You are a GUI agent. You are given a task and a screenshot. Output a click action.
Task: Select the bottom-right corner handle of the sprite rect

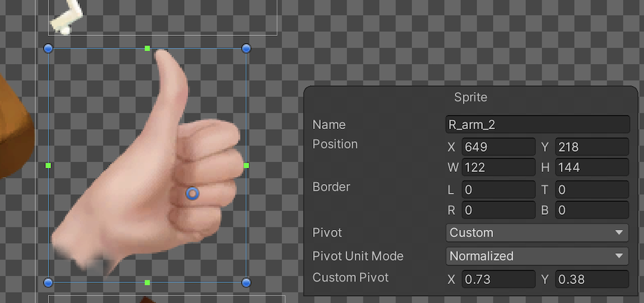pos(247,282)
